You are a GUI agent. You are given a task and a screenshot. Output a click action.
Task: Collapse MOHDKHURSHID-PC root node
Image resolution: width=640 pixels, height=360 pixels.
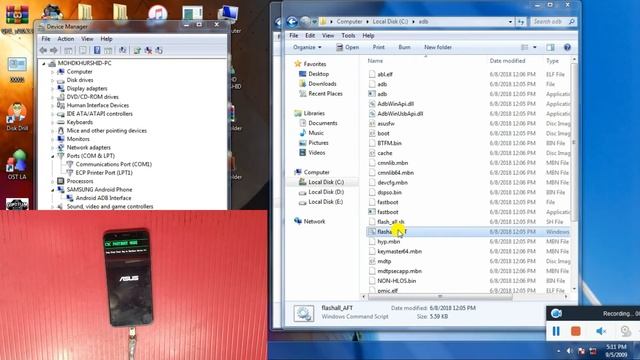click(44, 63)
